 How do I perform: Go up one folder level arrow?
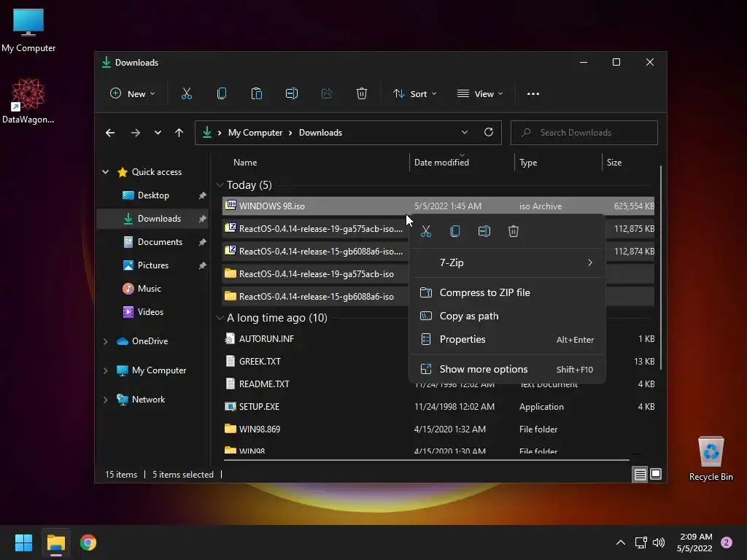click(179, 133)
